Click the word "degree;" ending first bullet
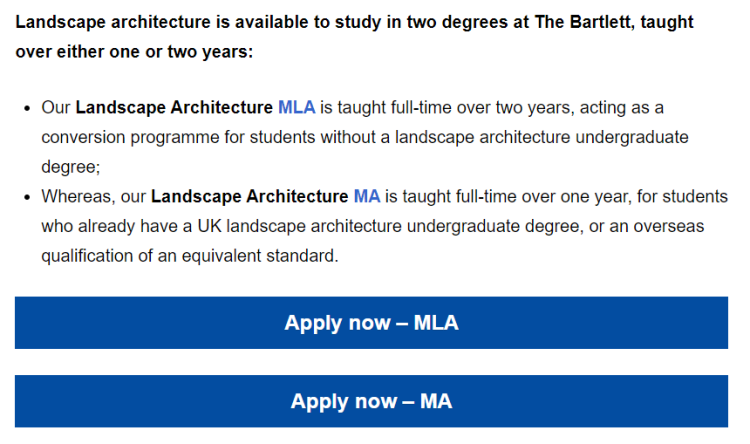750x444 pixels. point(71,167)
